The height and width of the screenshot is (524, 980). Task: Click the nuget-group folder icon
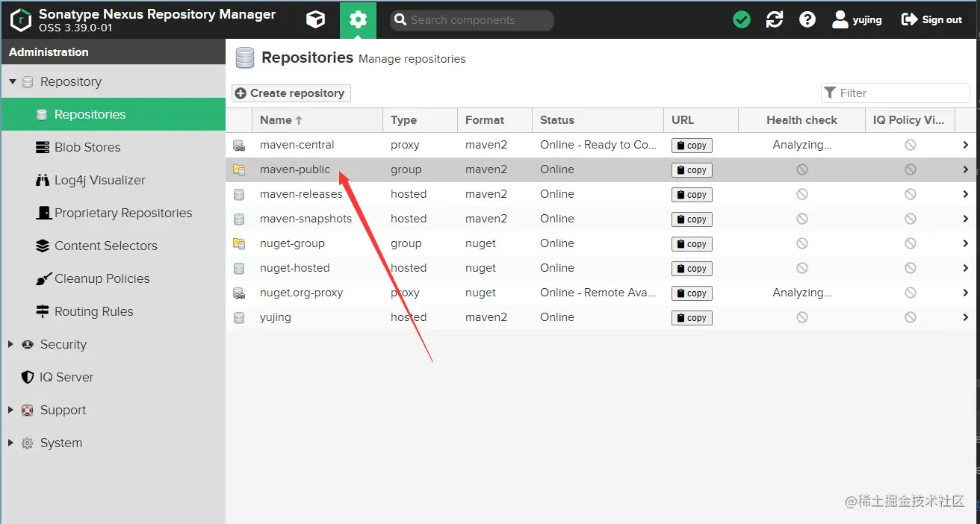[x=239, y=244]
